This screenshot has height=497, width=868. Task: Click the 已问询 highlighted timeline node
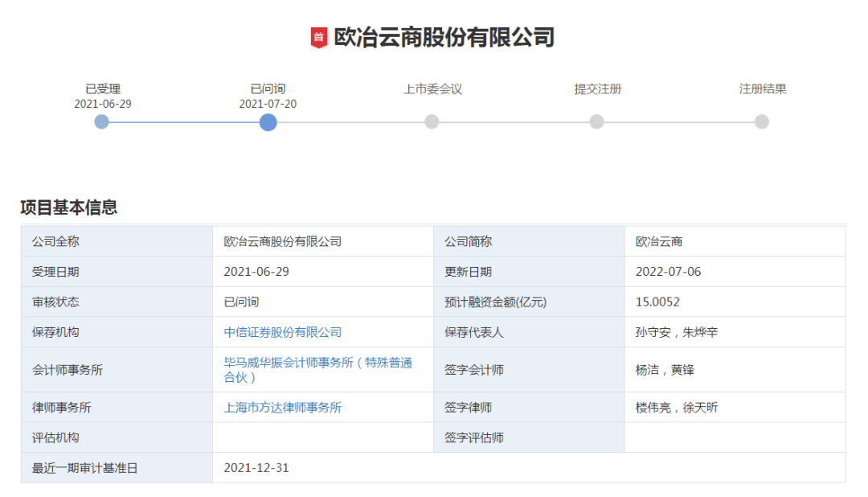click(268, 122)
